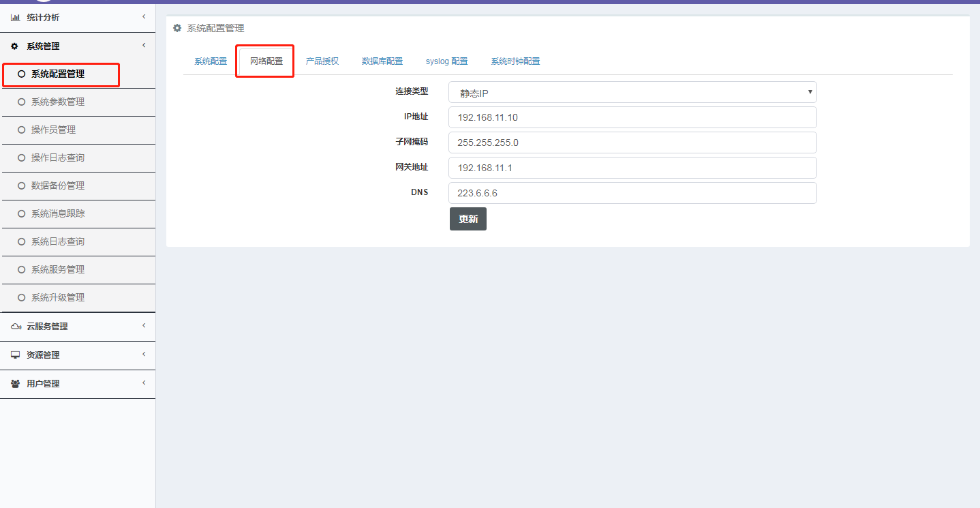Viewport: 980px width, 508px height.
Task: Click the cloud icon beside 云服务管理
Action: coord(16,327)
